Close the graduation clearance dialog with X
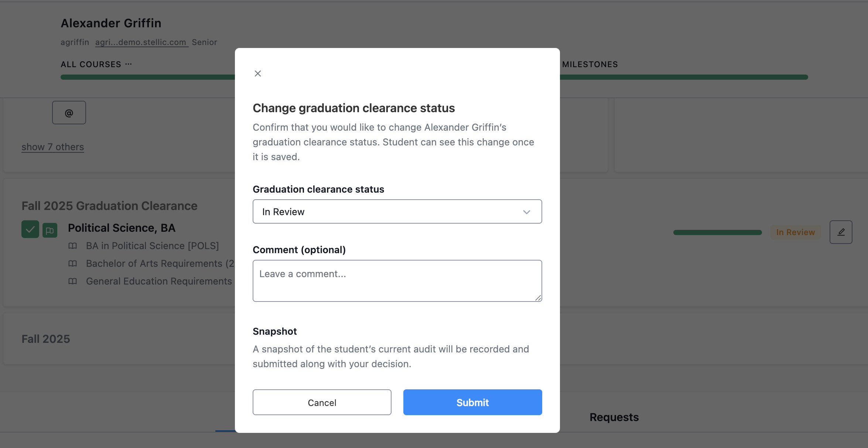Image resolution: width=868 pixels, height=448 pixels. 258,73
